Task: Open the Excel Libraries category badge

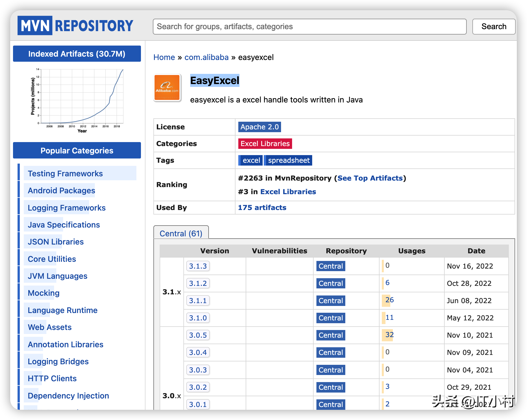Action: point(265,144)
